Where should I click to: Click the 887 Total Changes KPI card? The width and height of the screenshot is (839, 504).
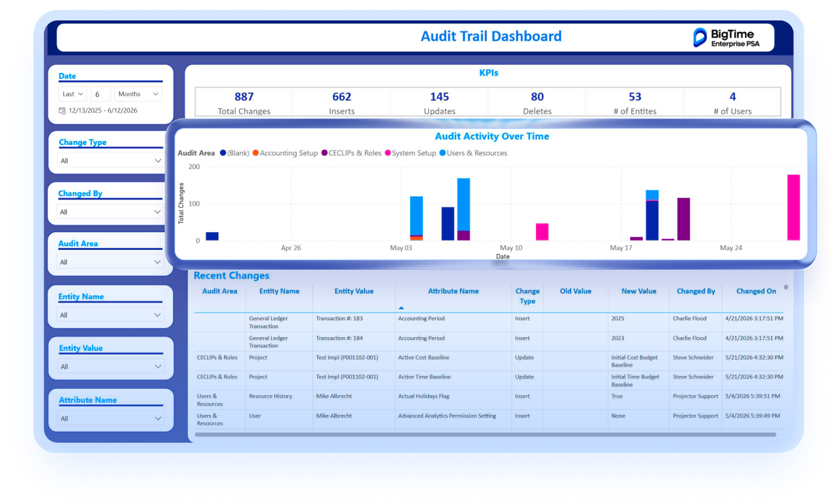244,102
